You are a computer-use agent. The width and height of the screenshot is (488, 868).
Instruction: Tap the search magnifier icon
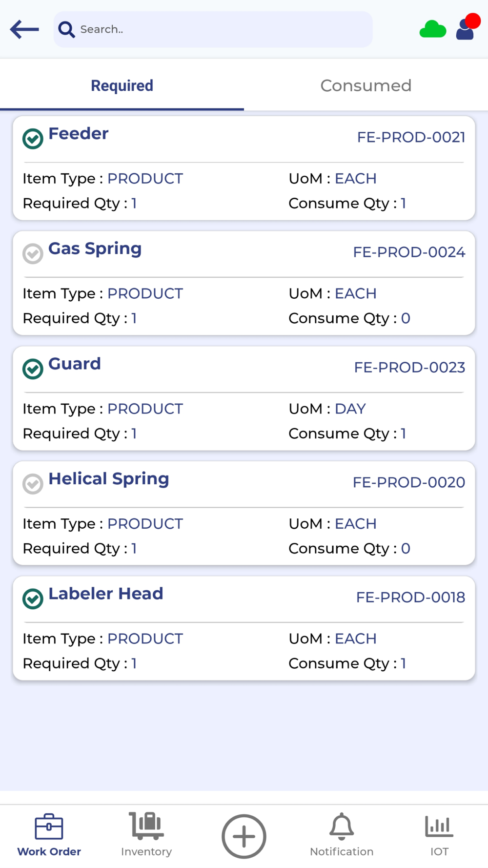pos(66,29)
